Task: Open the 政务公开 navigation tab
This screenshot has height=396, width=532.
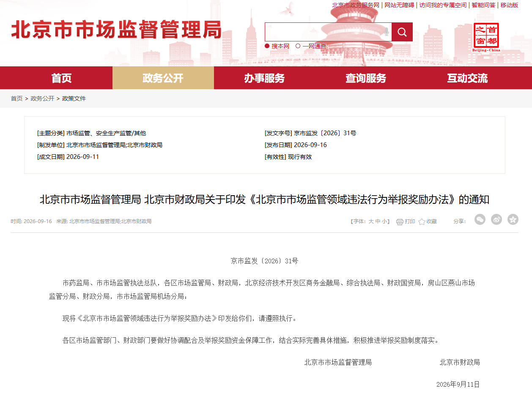Action: pyautogui.click(x=163, y=78)
